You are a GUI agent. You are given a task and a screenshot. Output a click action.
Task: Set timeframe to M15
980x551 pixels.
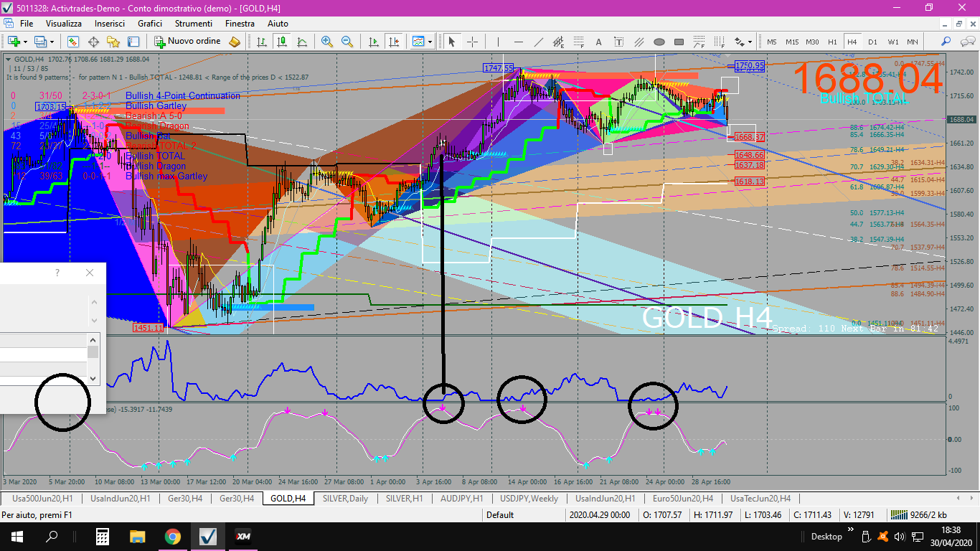[792, 42]
